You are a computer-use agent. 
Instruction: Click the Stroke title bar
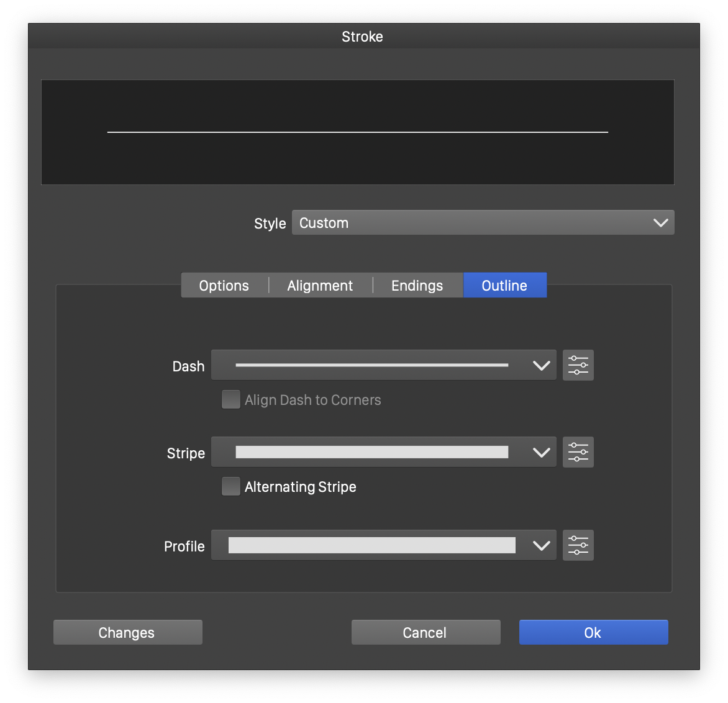(x=363, y=37)
